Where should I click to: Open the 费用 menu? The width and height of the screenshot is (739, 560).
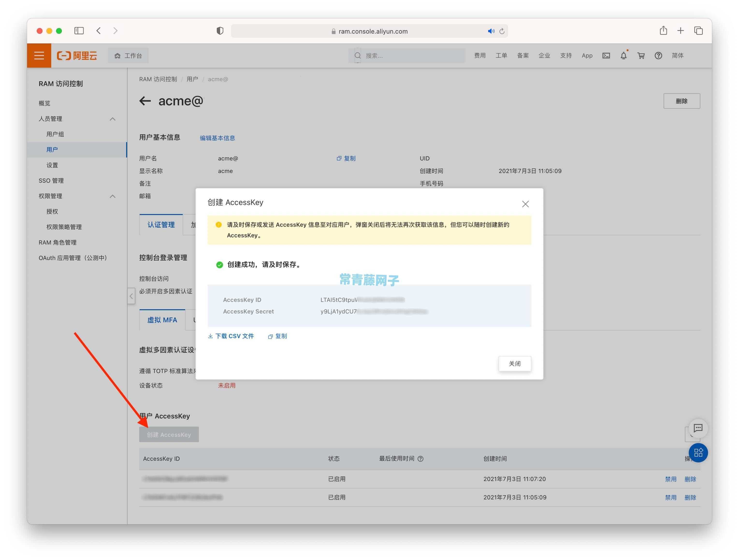480,55
